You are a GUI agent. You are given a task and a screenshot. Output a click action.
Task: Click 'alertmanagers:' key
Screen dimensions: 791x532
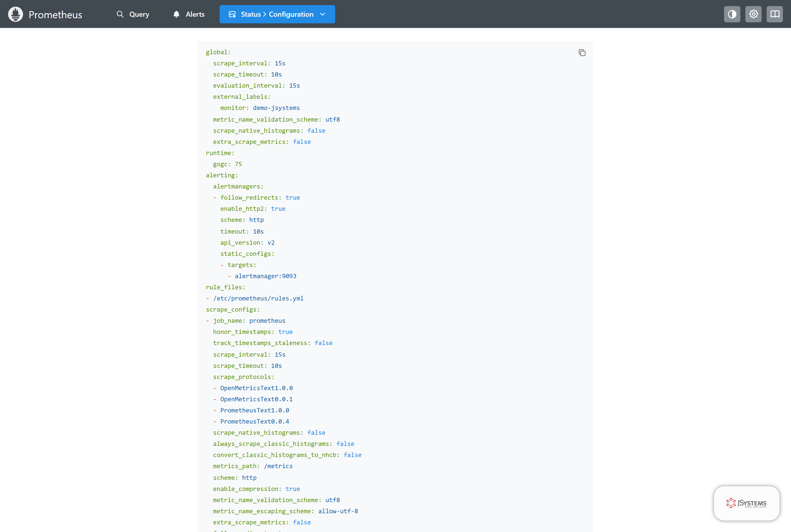[x=238, y=186]
